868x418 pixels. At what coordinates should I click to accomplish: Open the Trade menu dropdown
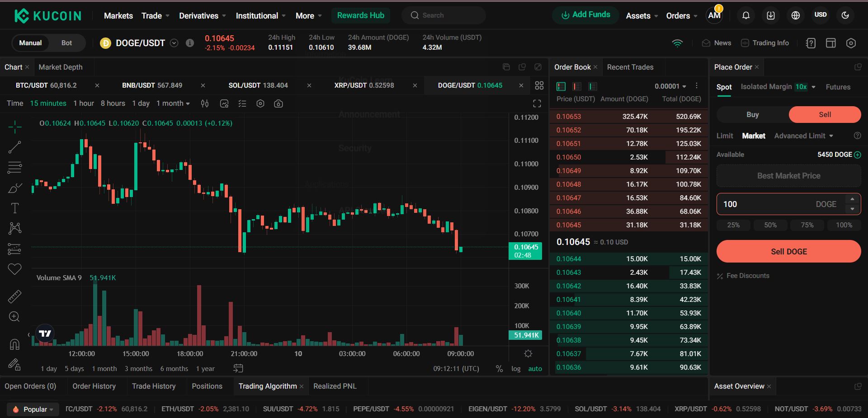click(x=156, y=15)
